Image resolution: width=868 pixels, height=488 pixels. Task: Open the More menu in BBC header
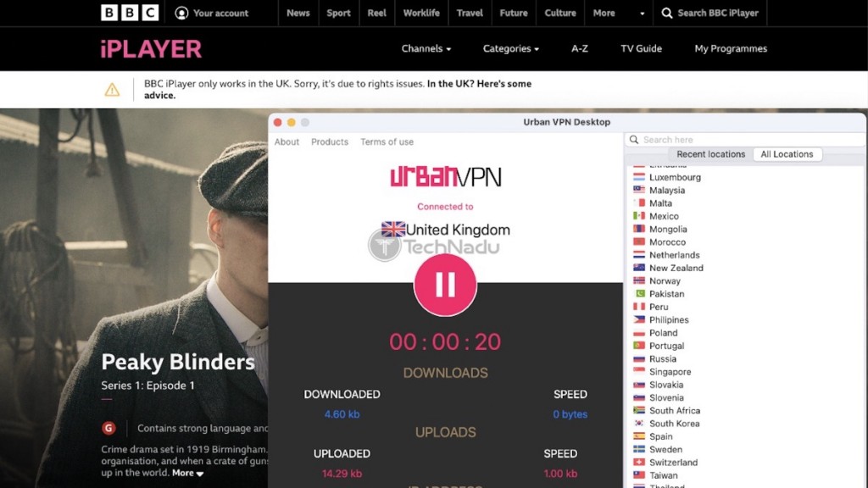pyautogui.click(x=604, y=13)
